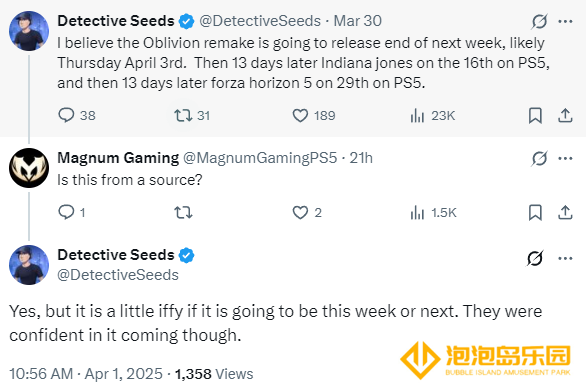Like the tweet with 189 likes
This screenshot has height=386, width=586.
click(x=314, y=115)
